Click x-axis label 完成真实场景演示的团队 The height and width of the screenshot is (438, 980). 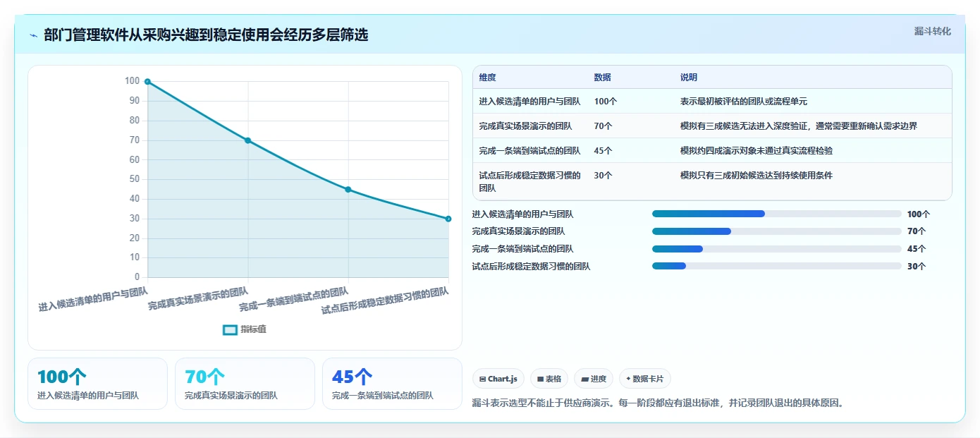(x=198, y=300)
